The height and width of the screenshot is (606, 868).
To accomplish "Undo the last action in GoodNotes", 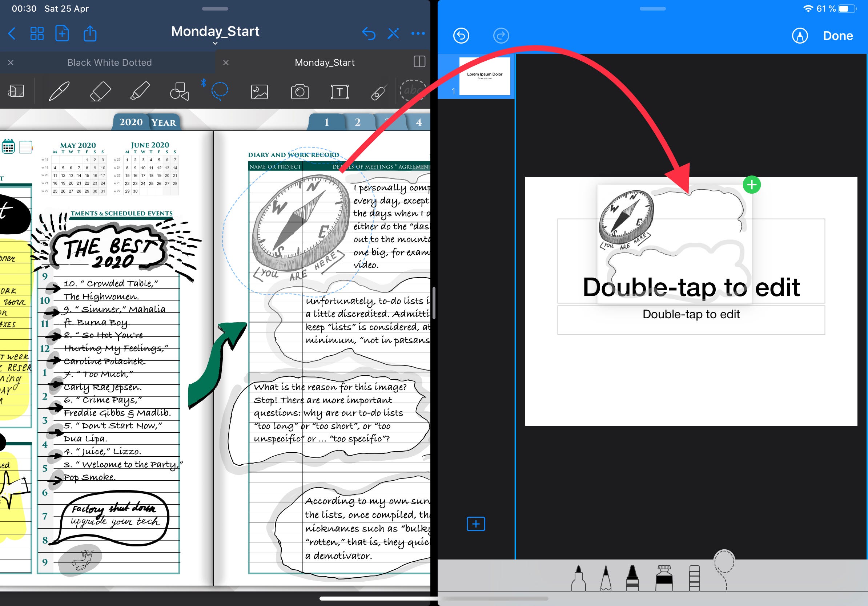I will 369,33.
